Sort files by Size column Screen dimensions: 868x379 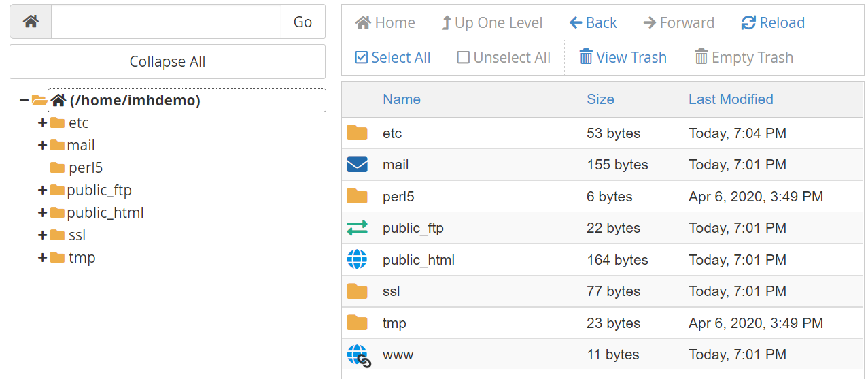pos(600,99)
